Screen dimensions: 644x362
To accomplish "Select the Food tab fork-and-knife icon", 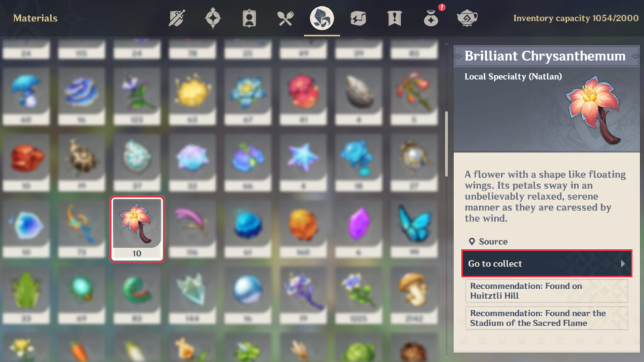I will click(285, 18).
